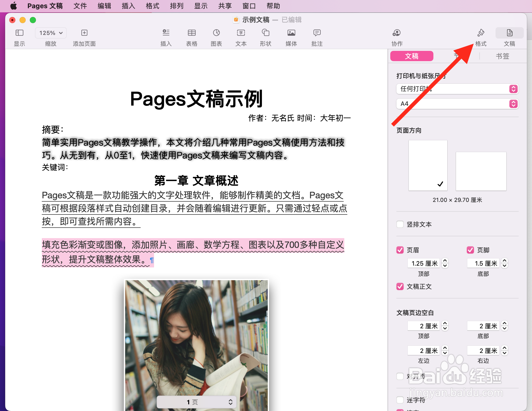Screen dimensions: 532x411
Task: Select the photo of woman reading
Action: [196, 345]
